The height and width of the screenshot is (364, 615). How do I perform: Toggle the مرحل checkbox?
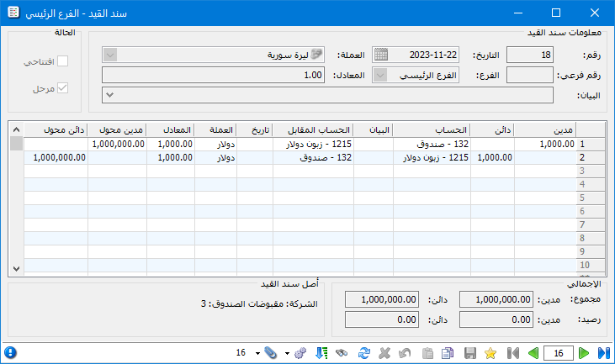click(63, 88)
